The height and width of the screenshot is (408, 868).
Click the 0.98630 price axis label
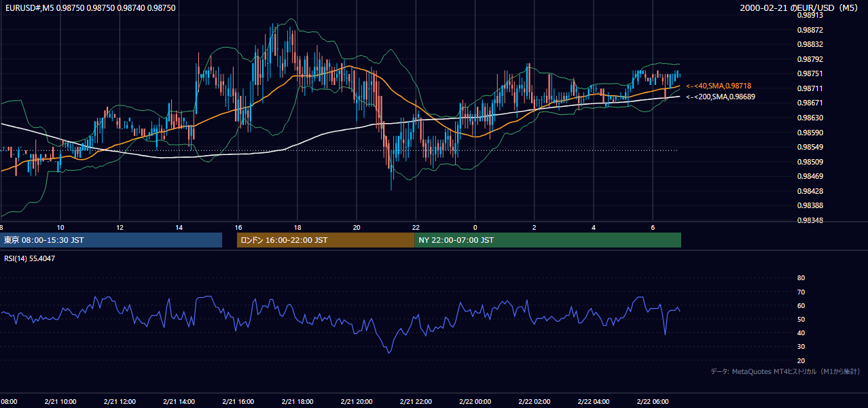point(810,118)
